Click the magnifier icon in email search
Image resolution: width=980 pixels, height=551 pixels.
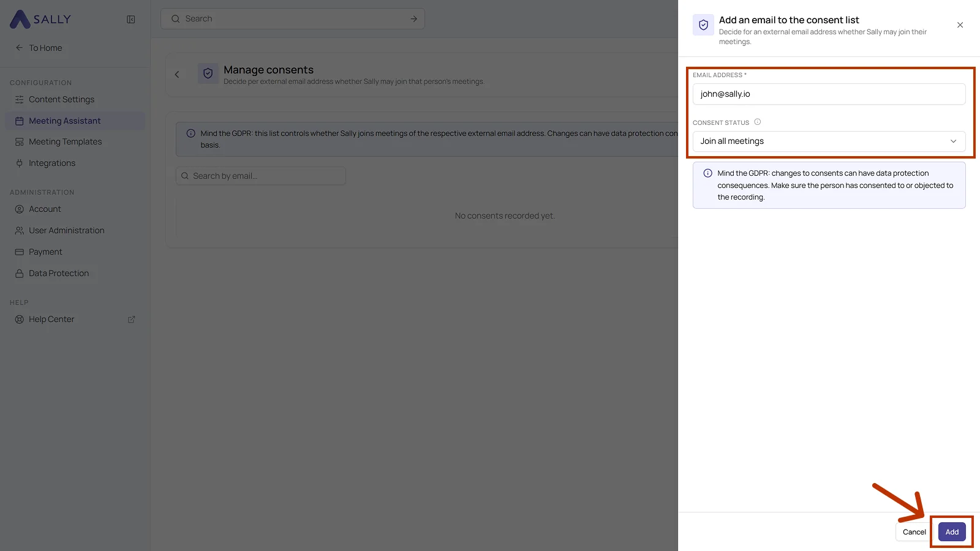(x=185, y=176)
